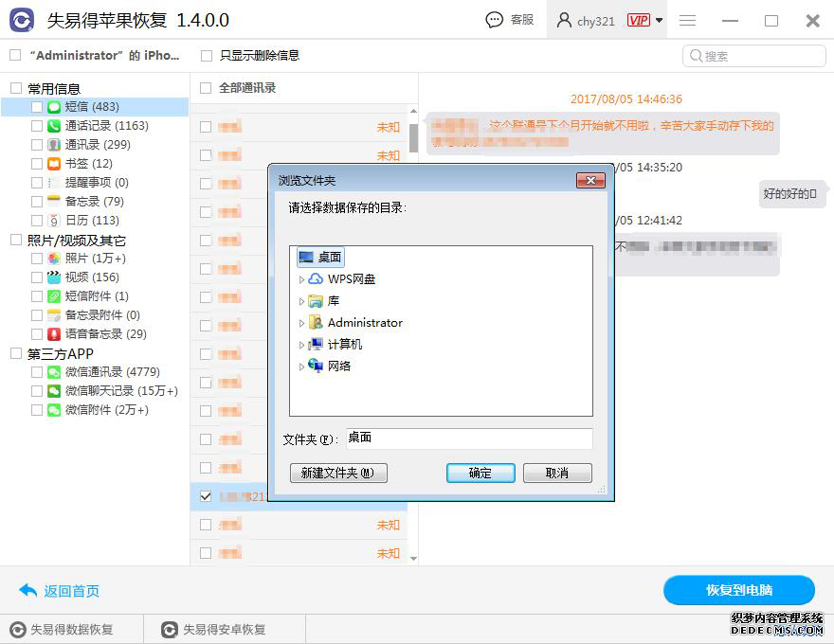Click the Network icon in folder tree
The width and height of the screenshot is (834, 644).
coord(316,366)
